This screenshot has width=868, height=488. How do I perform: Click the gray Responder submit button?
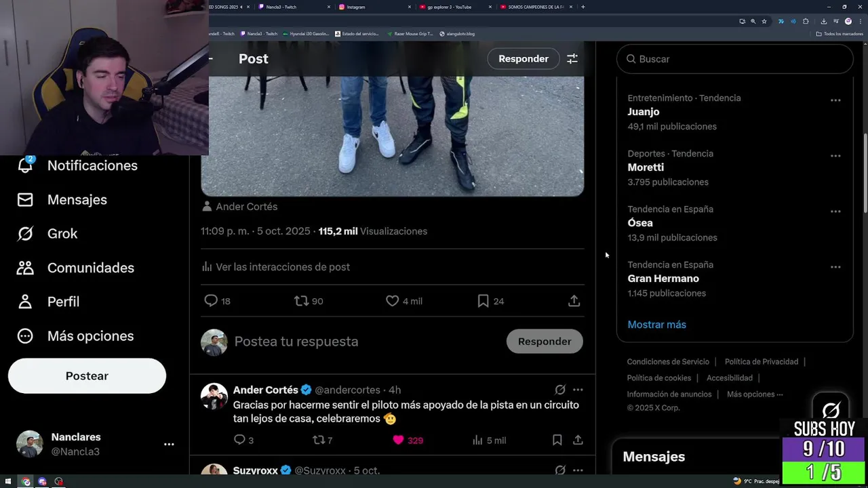coord(545,342)
